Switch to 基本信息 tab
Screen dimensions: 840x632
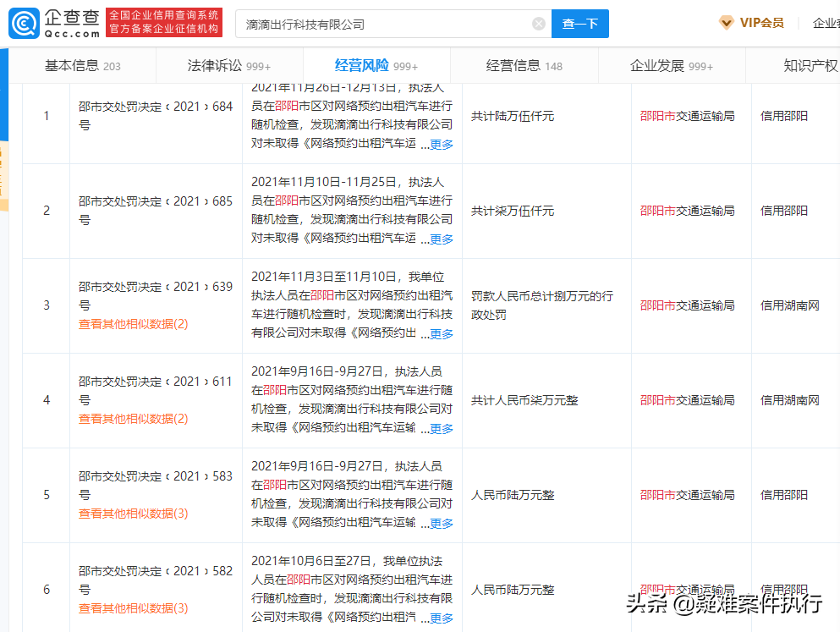[83, 66]
